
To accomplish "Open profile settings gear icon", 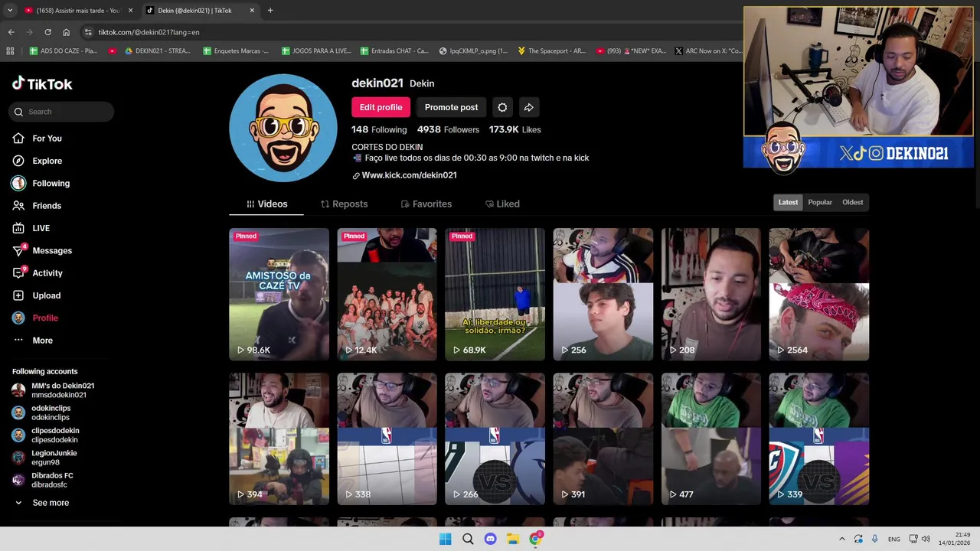I will pos(502,107).
